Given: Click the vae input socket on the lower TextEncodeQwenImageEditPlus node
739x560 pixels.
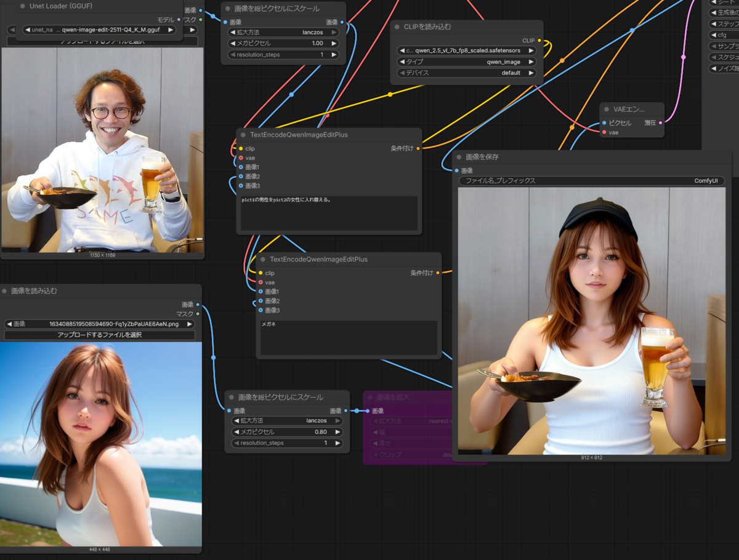Looking at the screenshot, I should coord(260,282).
